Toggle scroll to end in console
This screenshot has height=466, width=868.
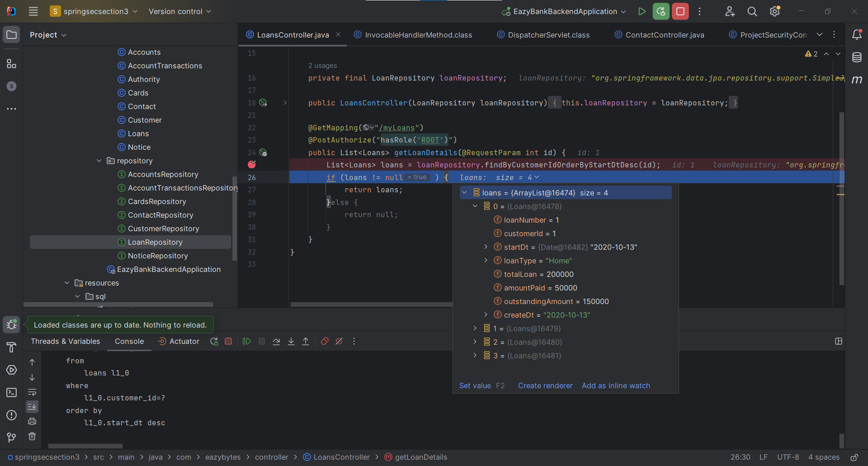click(x=32, y=407)
